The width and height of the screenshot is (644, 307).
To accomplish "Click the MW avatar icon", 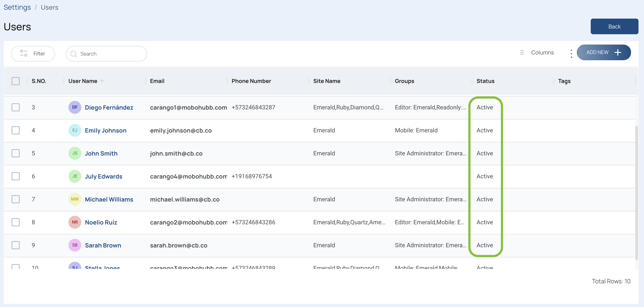I will click(x=75, y=199).
